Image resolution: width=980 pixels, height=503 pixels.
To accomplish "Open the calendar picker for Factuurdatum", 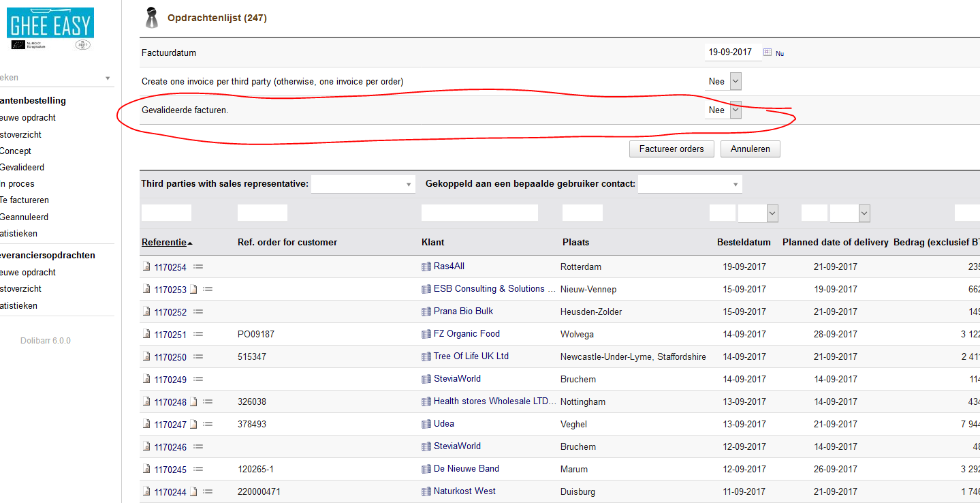I will [768, 51].
